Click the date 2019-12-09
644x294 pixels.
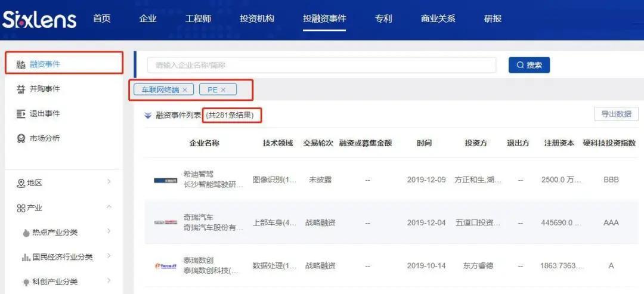pos(426,180)
